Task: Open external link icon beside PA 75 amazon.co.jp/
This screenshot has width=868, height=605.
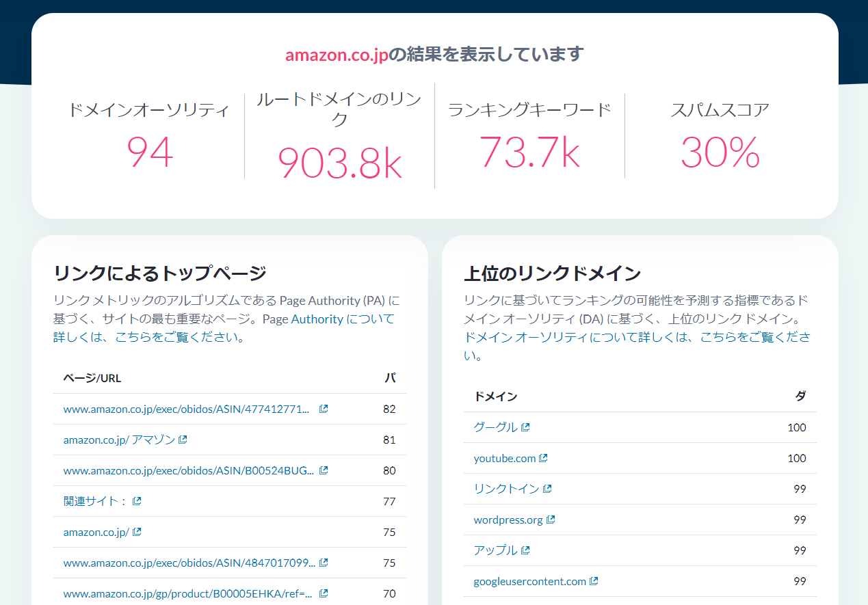Action: [x=136, y=532]
